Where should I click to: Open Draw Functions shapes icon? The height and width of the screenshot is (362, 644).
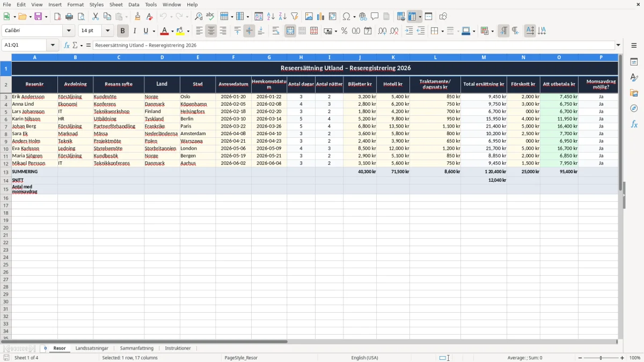point(443,17)
